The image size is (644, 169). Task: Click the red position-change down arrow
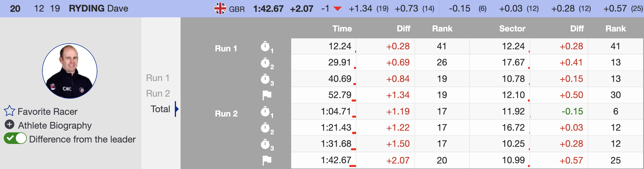[x=337, y=9]
